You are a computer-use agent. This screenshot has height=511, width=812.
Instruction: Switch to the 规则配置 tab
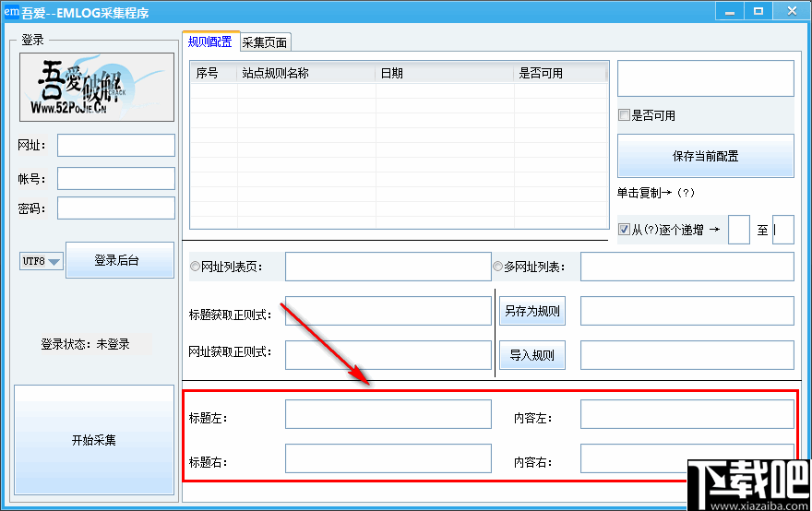pos(210,42)
